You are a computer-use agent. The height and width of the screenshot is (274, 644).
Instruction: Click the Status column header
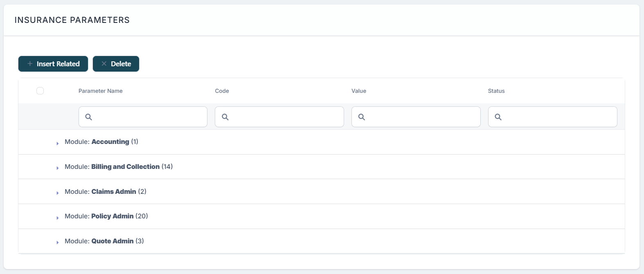tap(496, 91)
